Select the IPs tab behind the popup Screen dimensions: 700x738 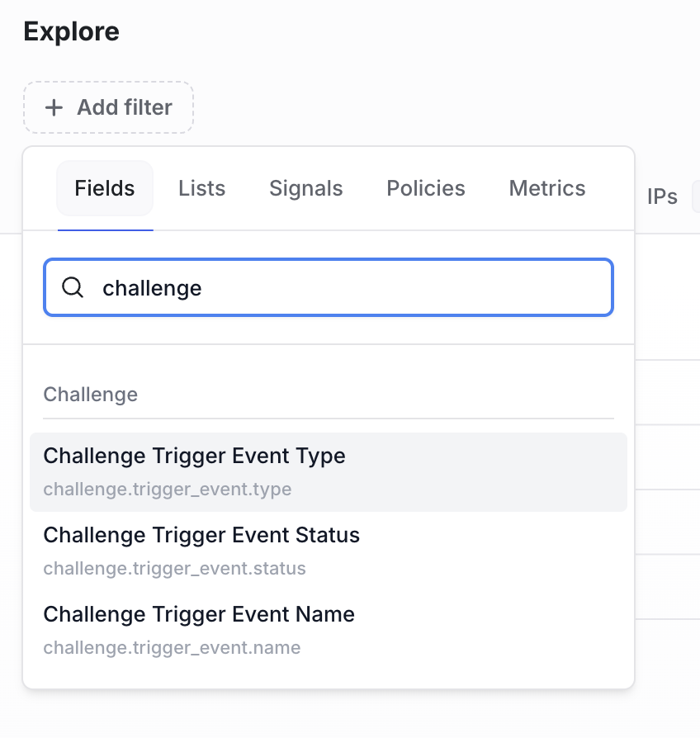click(x=662, y=196)
